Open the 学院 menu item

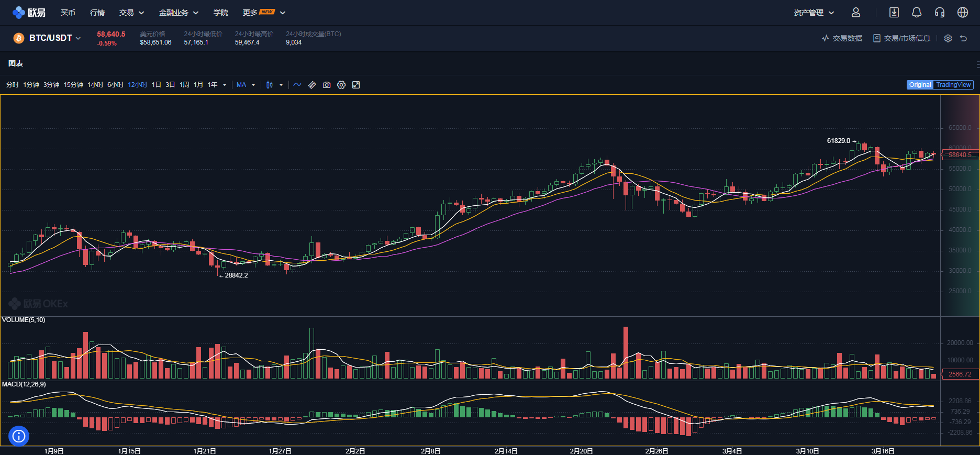tap(221, 13)
